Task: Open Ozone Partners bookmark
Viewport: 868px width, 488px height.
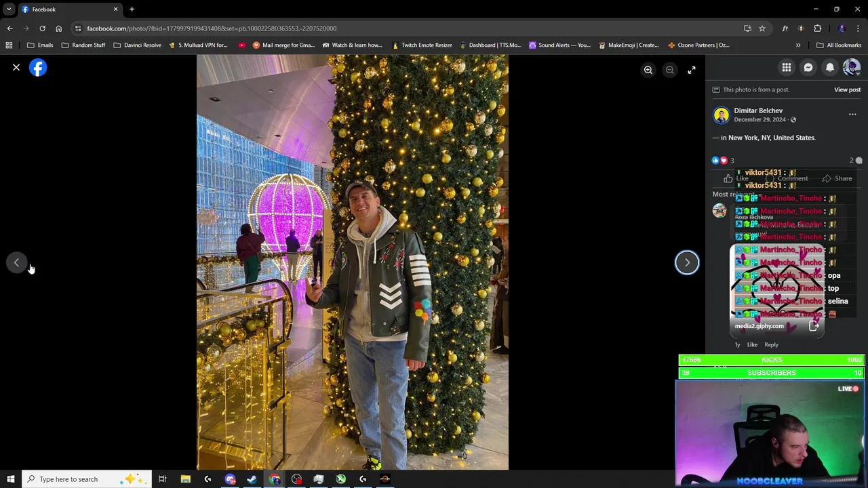Action: tap(698, 45)
